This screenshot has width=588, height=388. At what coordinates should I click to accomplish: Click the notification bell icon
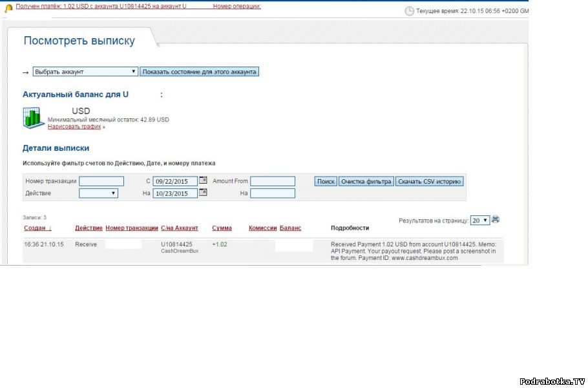click(x=9, y=7)
